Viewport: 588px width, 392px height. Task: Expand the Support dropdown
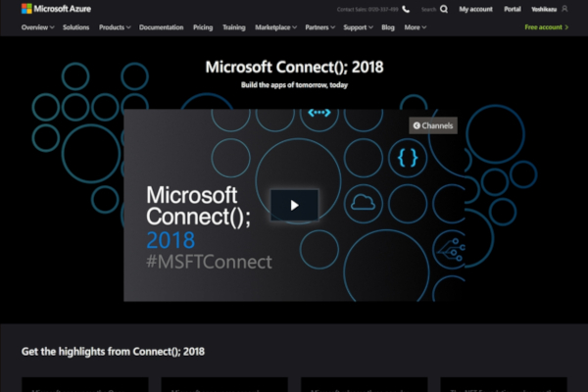tap(358, 27)
